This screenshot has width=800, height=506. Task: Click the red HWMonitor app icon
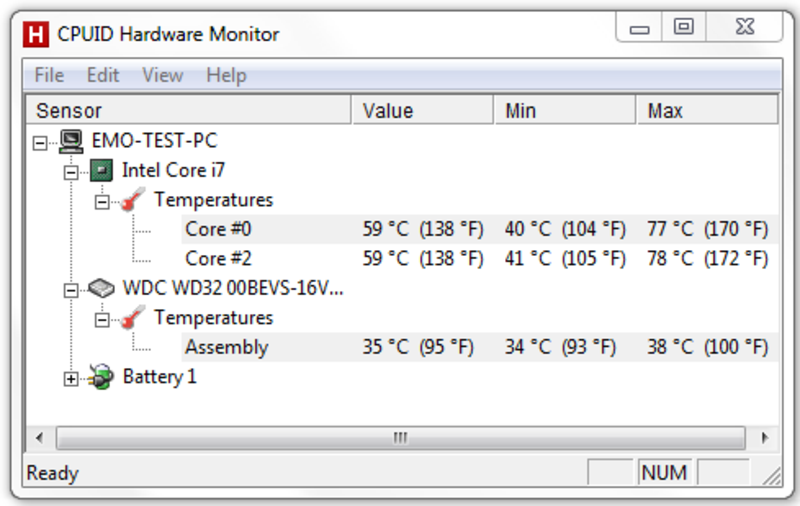click(36, 35)
